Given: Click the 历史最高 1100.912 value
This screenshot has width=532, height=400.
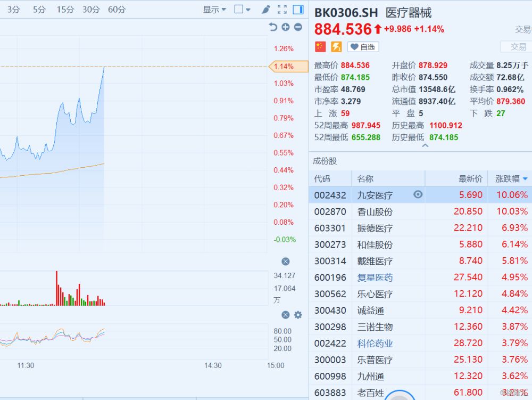Looking at the screenshot, I should pyautogui.click(x=446, y=125).
